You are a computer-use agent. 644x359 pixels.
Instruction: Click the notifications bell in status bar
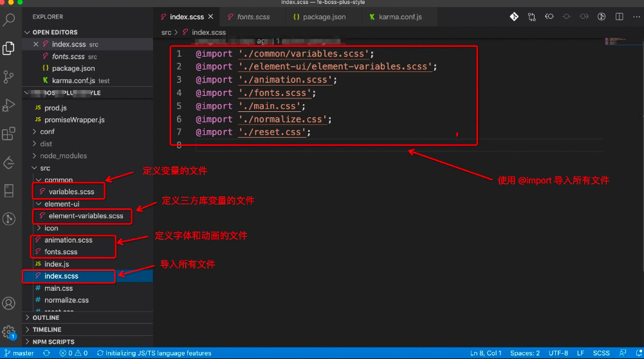point(639,353)
